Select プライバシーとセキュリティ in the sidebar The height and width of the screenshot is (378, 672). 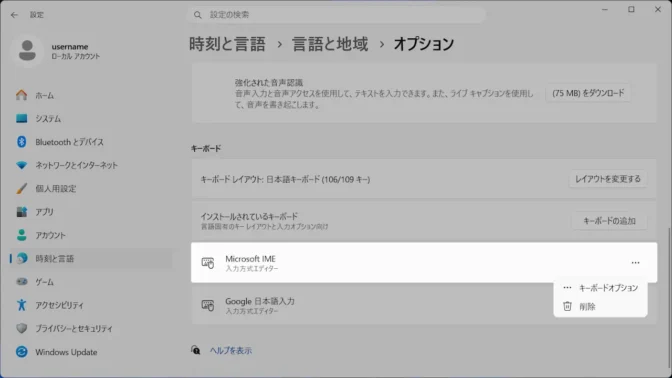tap(91, 329)
